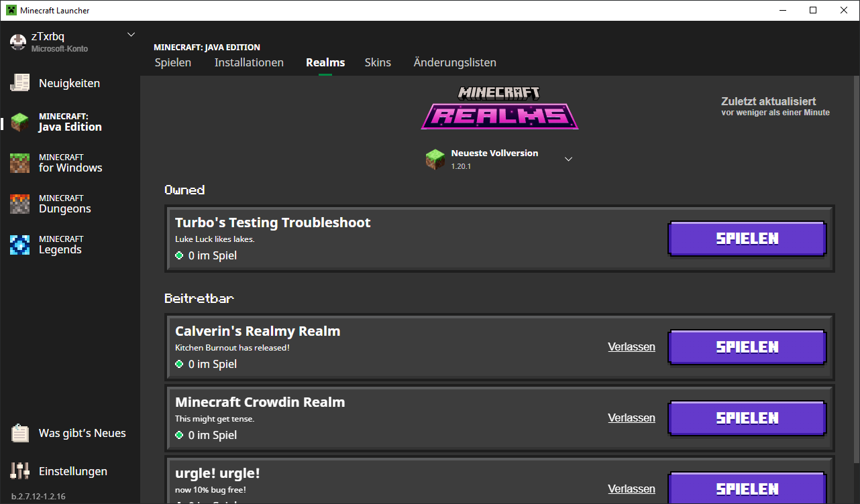The height and width of the screenshot is (504, 860).
Task: Click the Minecraft Realms logo
Action: (500, 107)
